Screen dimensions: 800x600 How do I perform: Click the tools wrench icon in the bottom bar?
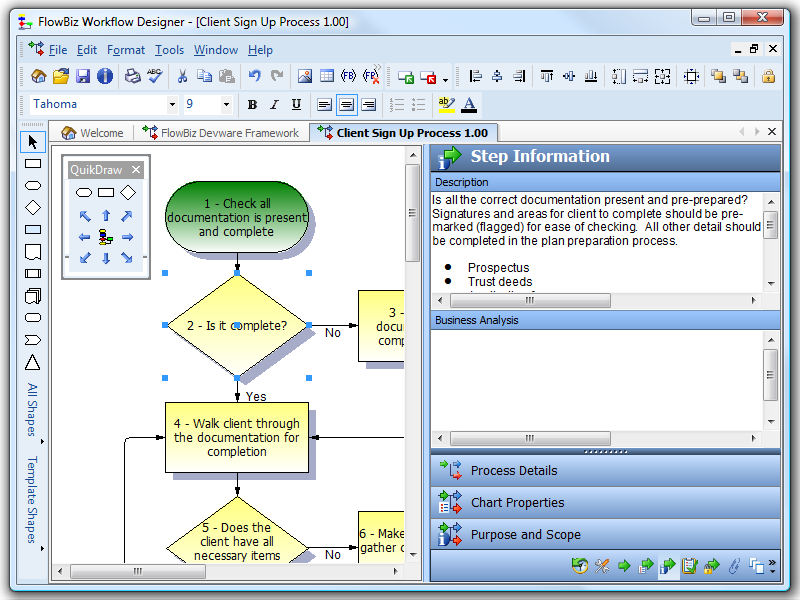point(602,566)
